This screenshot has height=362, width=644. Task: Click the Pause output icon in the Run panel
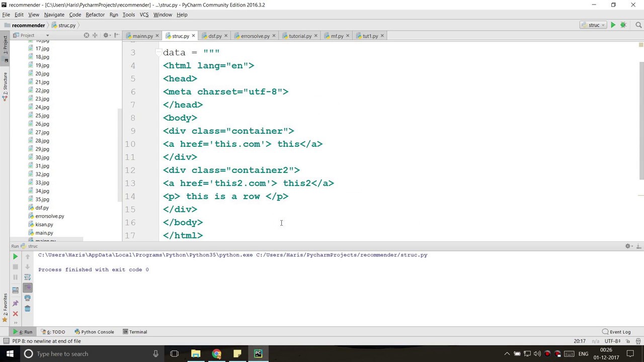15,278
